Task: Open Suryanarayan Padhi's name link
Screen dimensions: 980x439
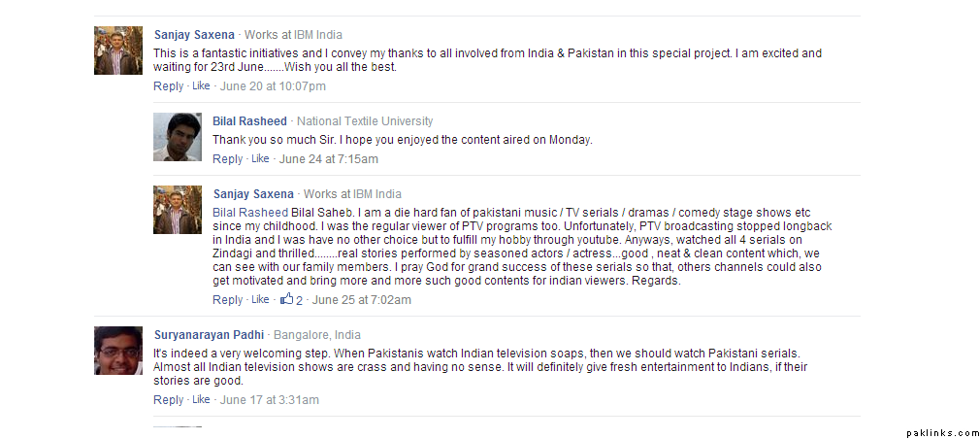Action: (x=209, y=335)
